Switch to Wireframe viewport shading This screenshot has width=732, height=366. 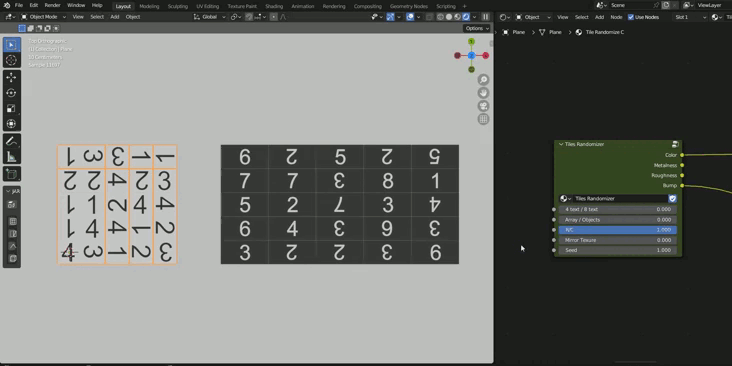[440, 17]
